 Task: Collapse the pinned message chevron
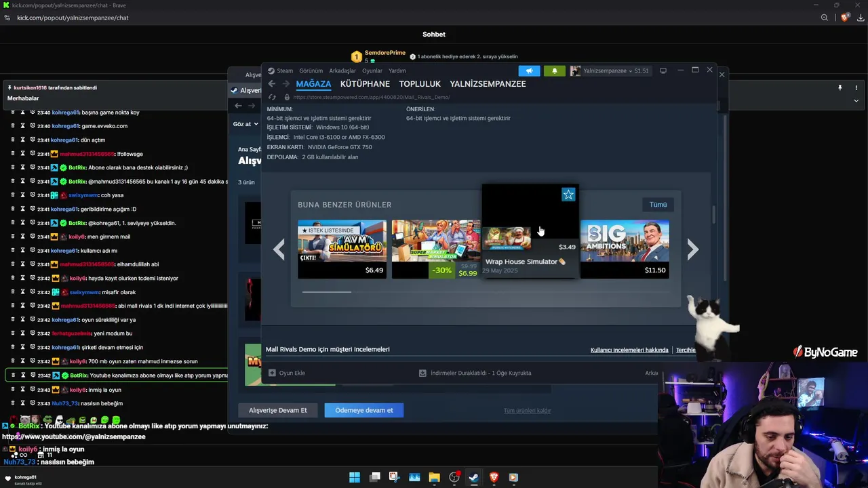click(x=856, y=100)
